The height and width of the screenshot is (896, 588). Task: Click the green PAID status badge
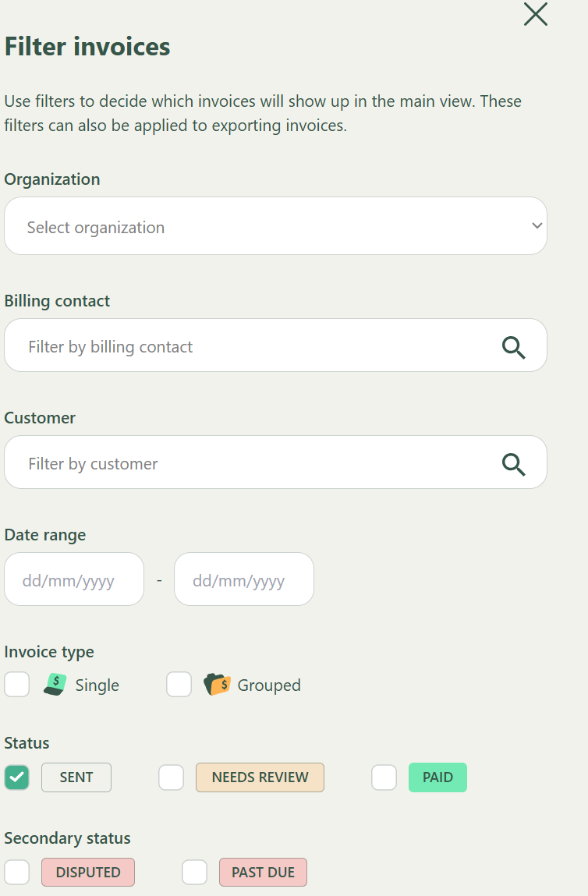click(437, 777)
